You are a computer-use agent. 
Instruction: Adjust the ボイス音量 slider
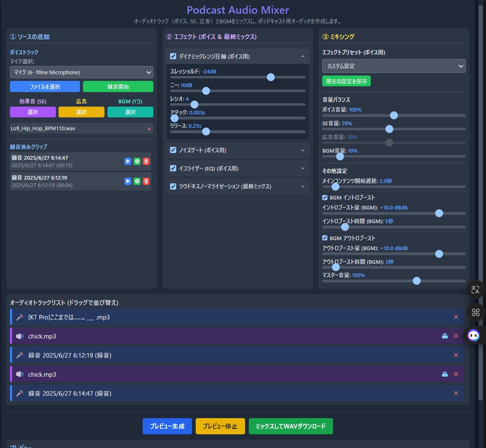pos(394,115)
